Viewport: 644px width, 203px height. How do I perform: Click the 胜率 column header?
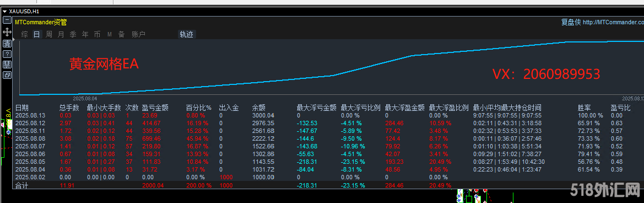pos(584,108)
